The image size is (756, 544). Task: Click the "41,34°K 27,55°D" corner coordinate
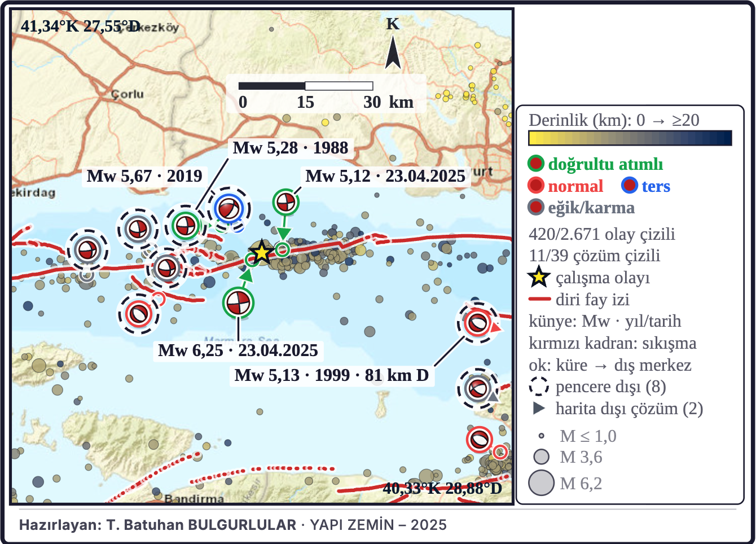point(81,26)
